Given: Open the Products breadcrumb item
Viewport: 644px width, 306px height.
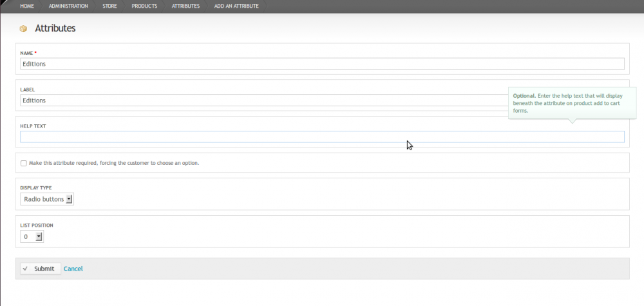Looking at the screenshot, I should pyautogui.click(x=144, y=6).
